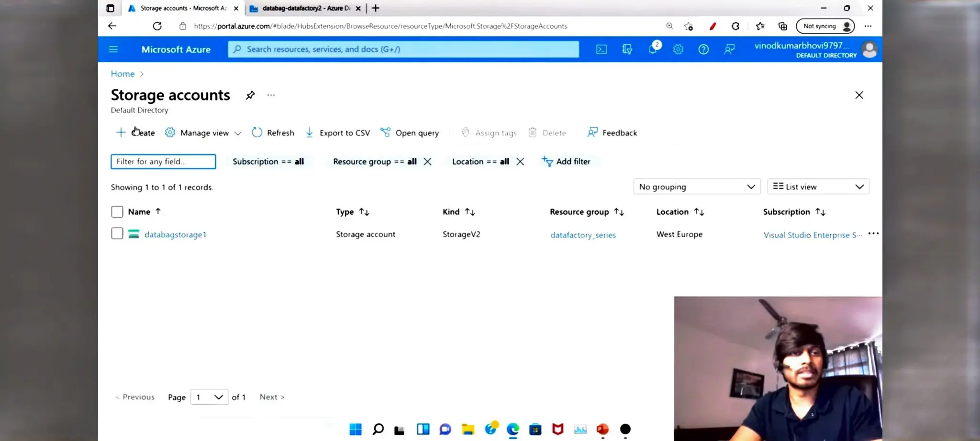Open the browser Favorites list

tap(760, 26)
